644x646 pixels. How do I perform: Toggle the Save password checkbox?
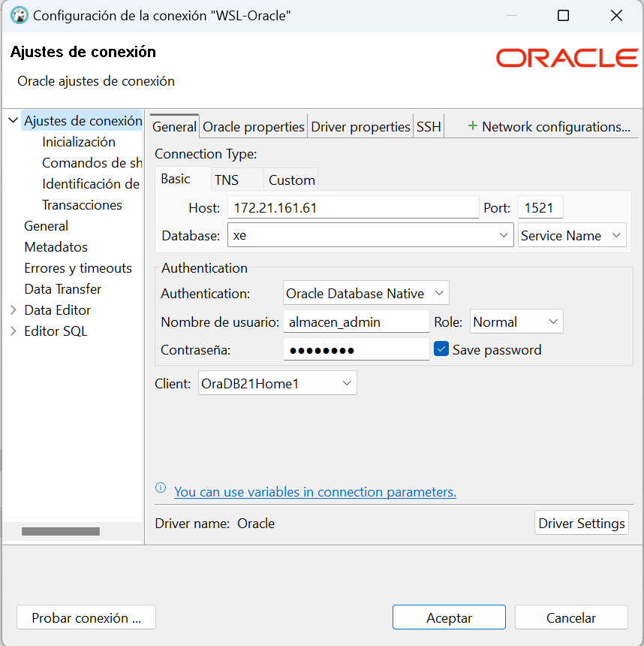[x=441, y=349]
